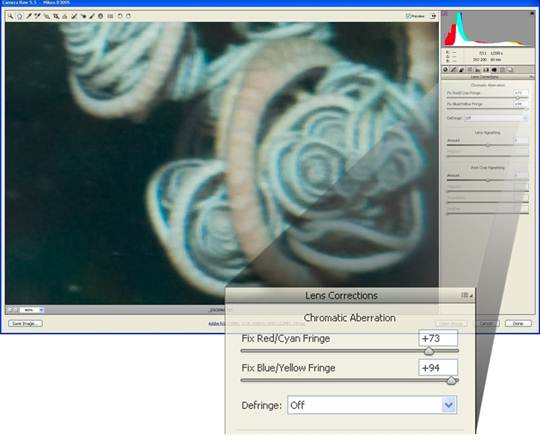Select the Graduated Filter tool

pyautogui.click(x=100, y=16)
